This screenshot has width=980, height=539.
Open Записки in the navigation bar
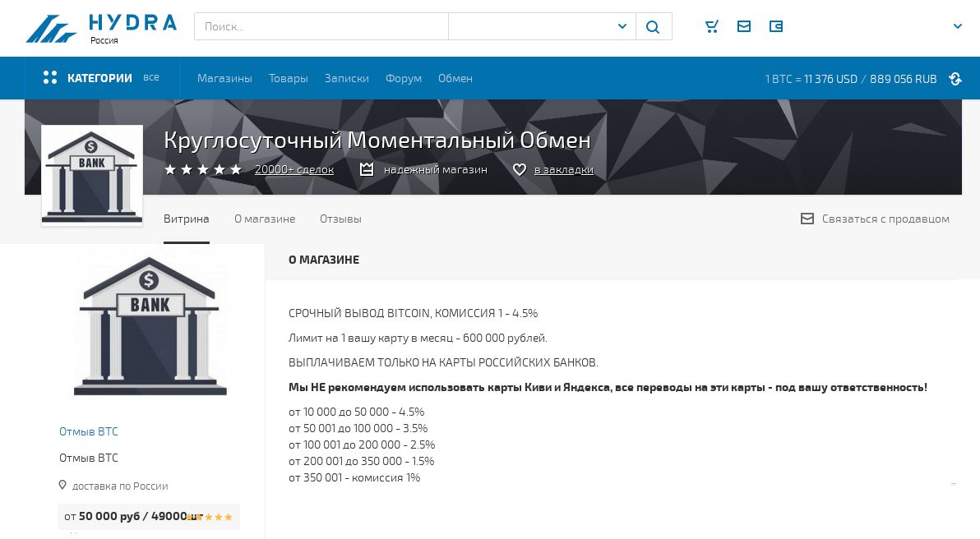(x=346, y=78)
